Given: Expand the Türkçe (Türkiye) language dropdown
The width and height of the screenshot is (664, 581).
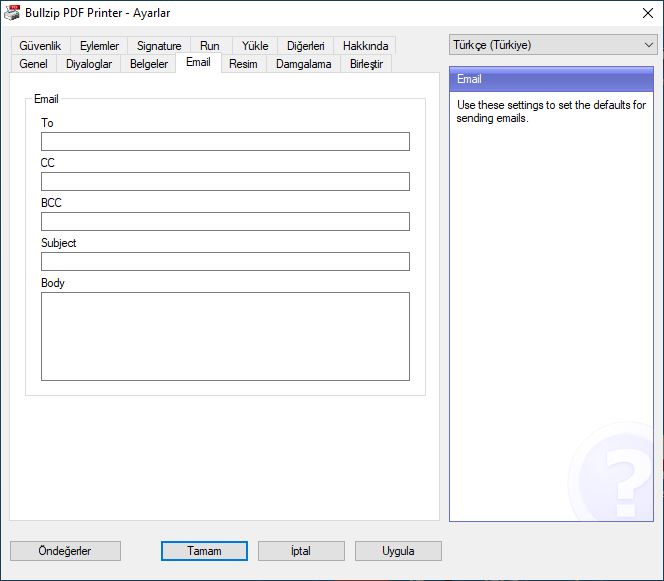Looking at the screenshot, I should pos(553,45).
